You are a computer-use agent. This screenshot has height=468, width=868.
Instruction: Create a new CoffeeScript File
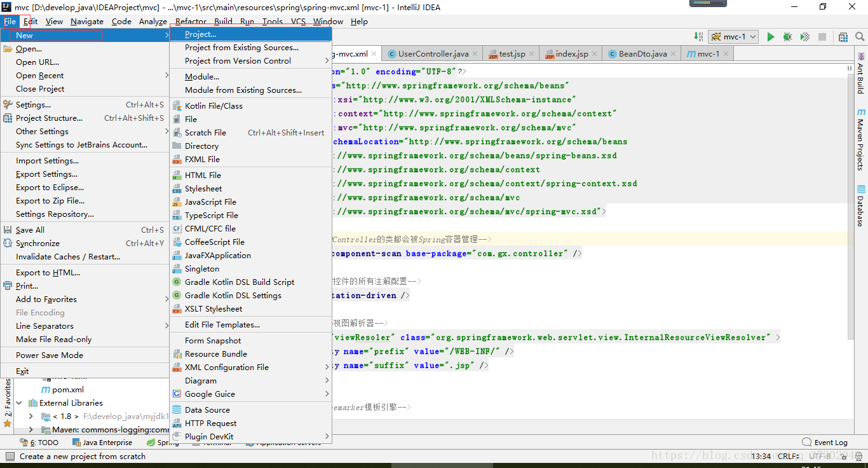click(x=250, y=242)
